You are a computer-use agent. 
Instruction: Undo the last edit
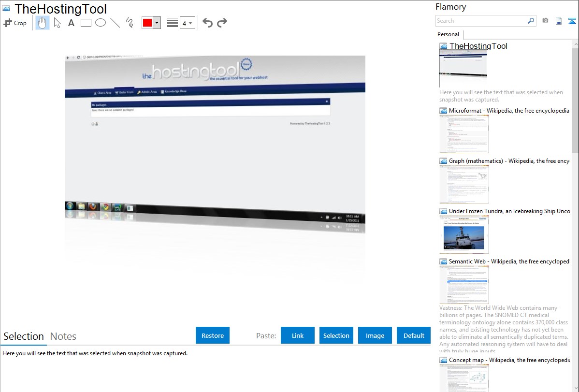pyautogui.click(x=207, y=23)
